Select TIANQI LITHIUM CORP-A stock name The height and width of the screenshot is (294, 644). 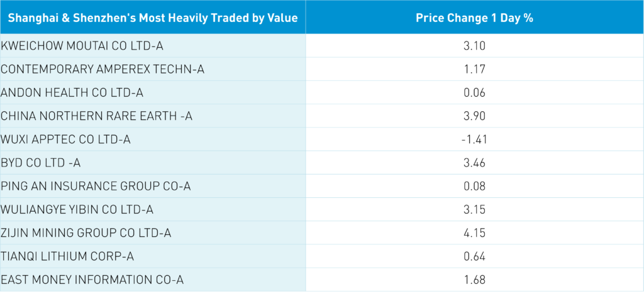coord(67,256)
